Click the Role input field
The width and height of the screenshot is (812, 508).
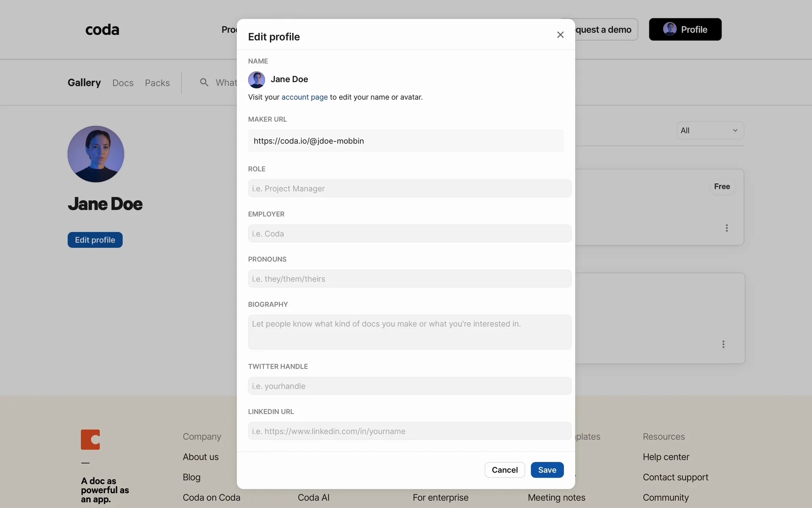click(409, 188)
